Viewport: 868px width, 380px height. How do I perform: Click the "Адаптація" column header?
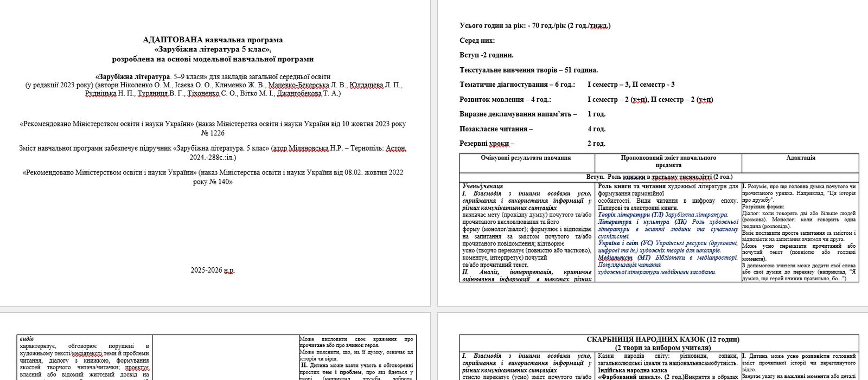click(x=800, y=158)
